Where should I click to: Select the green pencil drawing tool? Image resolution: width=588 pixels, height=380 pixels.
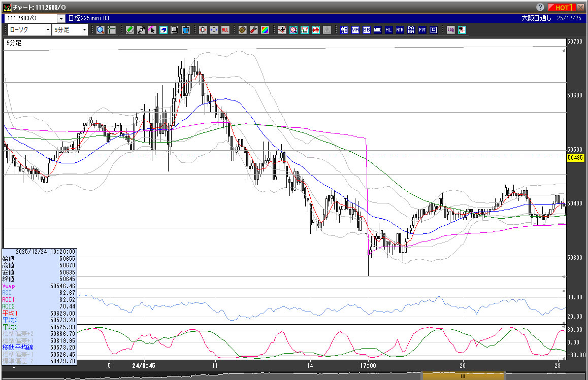[130, 30]
